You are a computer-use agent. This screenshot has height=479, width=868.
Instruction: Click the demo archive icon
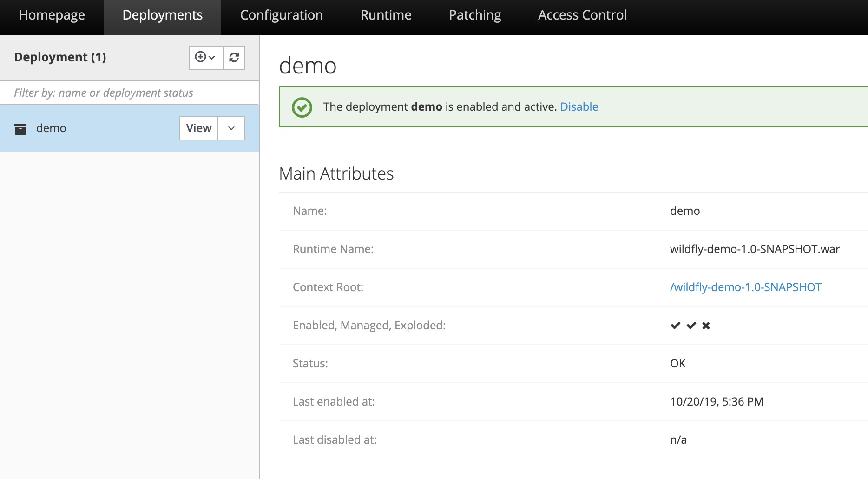coord(20,129)
